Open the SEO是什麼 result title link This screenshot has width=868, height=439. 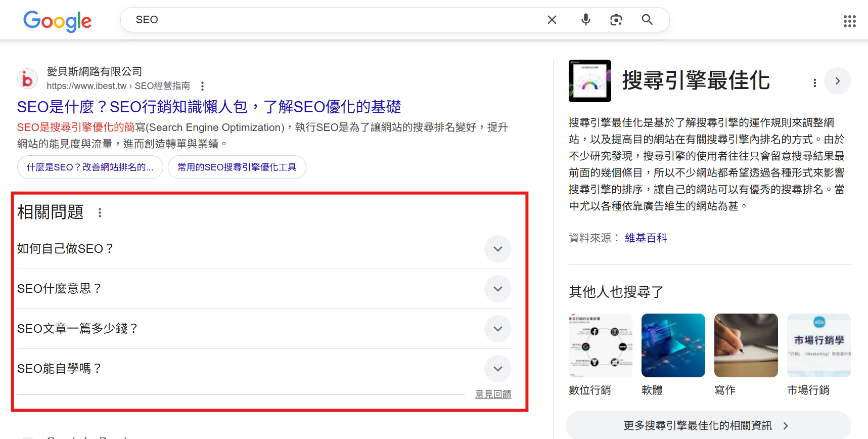[209, 107]
